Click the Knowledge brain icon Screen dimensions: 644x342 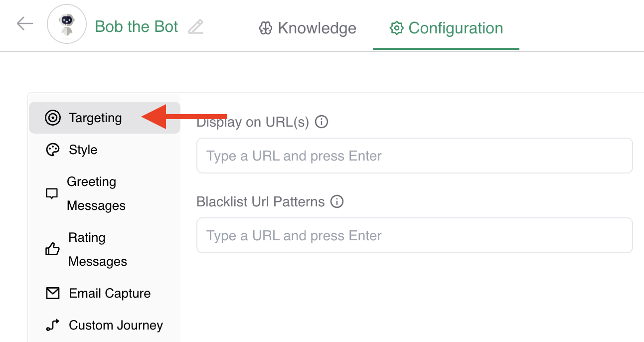tap(265, 28)
